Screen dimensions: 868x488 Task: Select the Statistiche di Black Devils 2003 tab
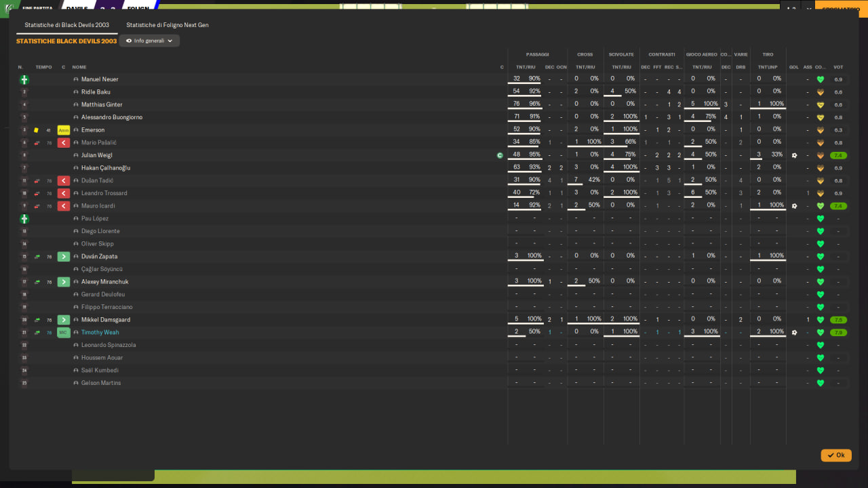click(x=67, y=25)
